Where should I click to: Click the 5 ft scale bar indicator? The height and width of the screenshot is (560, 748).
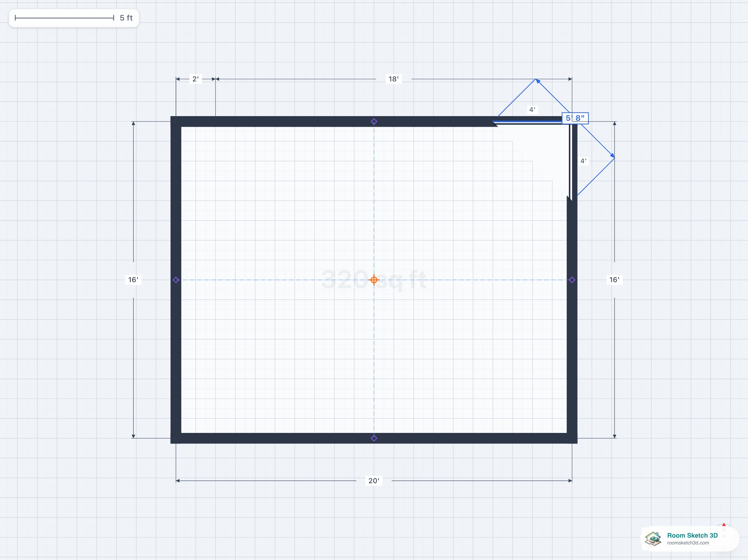tap(74, 18)
